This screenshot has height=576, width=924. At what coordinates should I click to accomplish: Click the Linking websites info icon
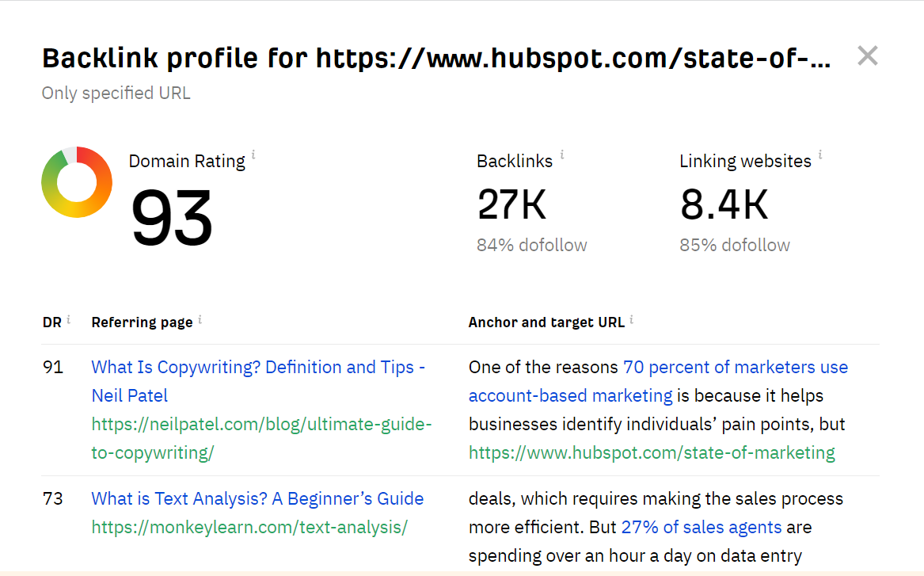click(x=820, y=154)
